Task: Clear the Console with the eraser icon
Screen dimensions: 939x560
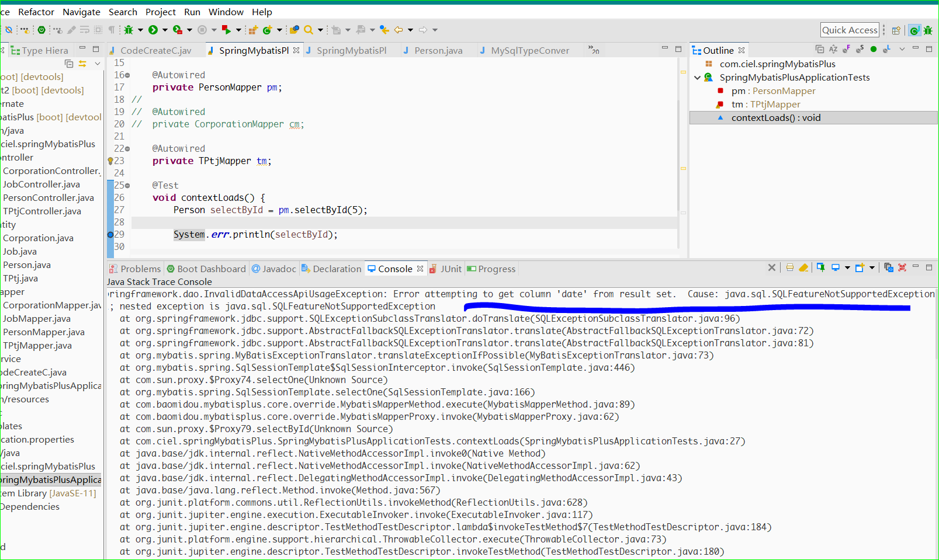Action: (x=803, y=267)
